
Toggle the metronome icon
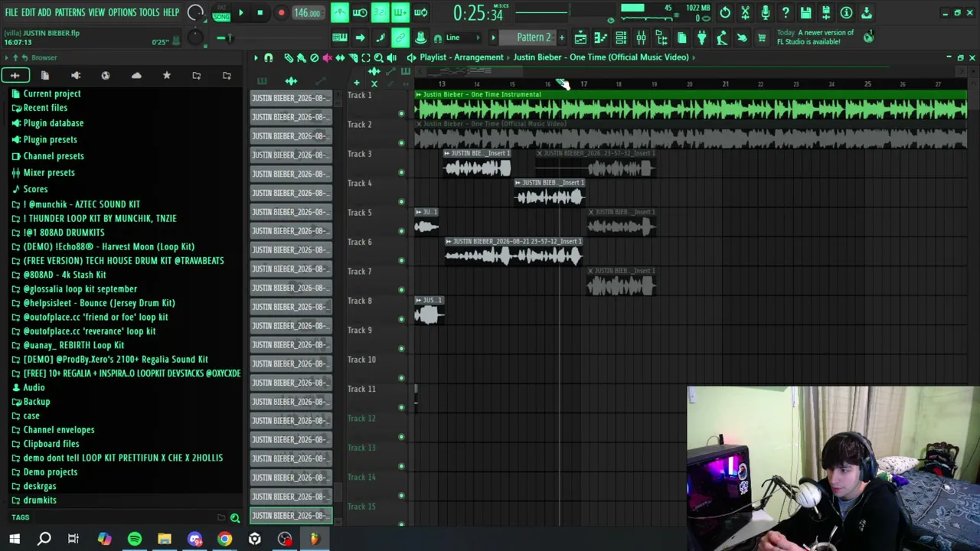coord(339,12)
